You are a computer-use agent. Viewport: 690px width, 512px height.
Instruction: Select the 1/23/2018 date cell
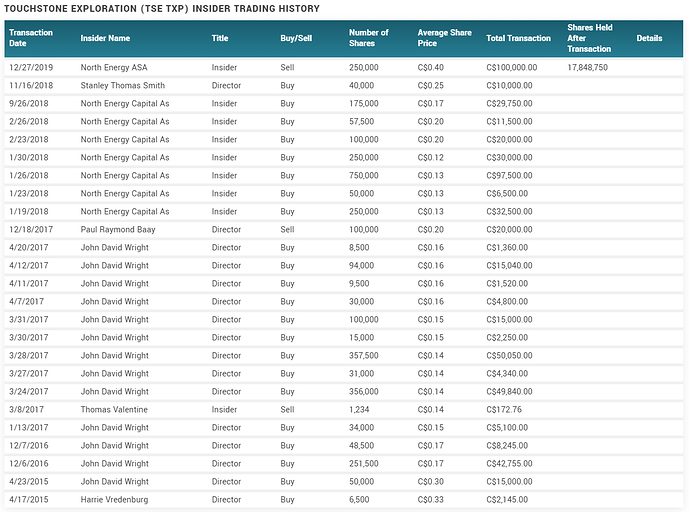[x=29, y=194]
